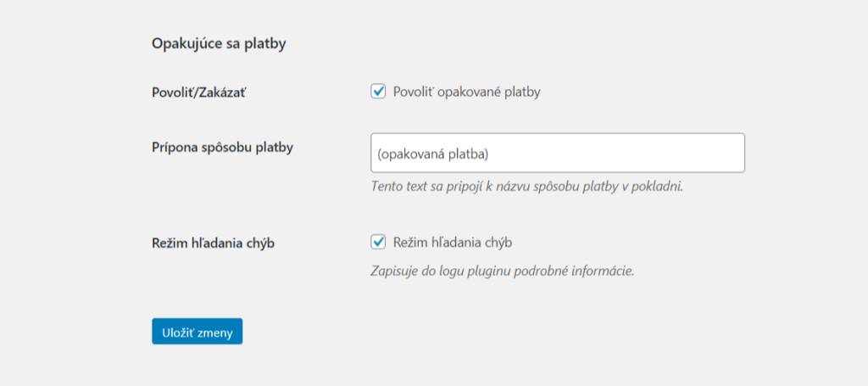This screenshot has width=868, height=386.
Task: Click description starting with "Zapisuje do logu pluginu"
Action: coord(503,271)
